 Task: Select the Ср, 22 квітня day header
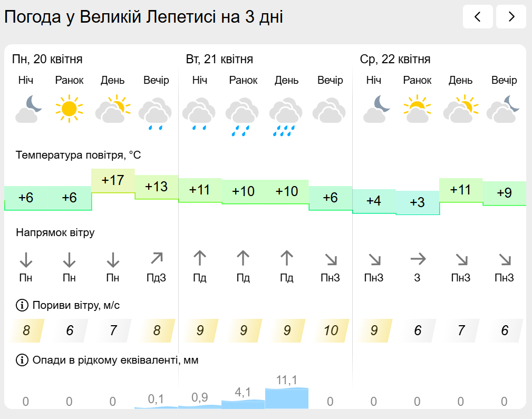pos(395,59)
